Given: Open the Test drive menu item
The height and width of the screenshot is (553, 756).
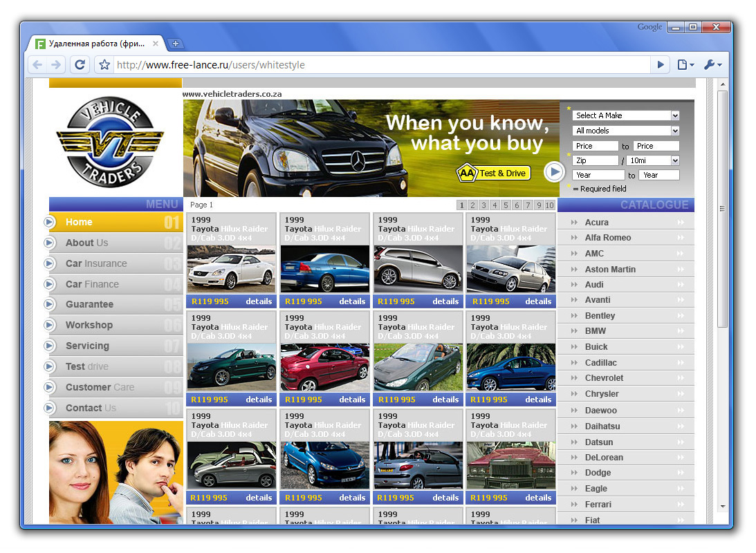Looking at the screenshot, I should [116, 366].
